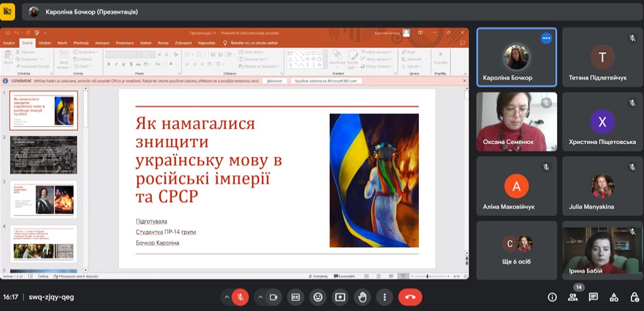The height and width of the screenshot is (311, 644).
Task: Show the participants people panel
Action: point(573,297)
